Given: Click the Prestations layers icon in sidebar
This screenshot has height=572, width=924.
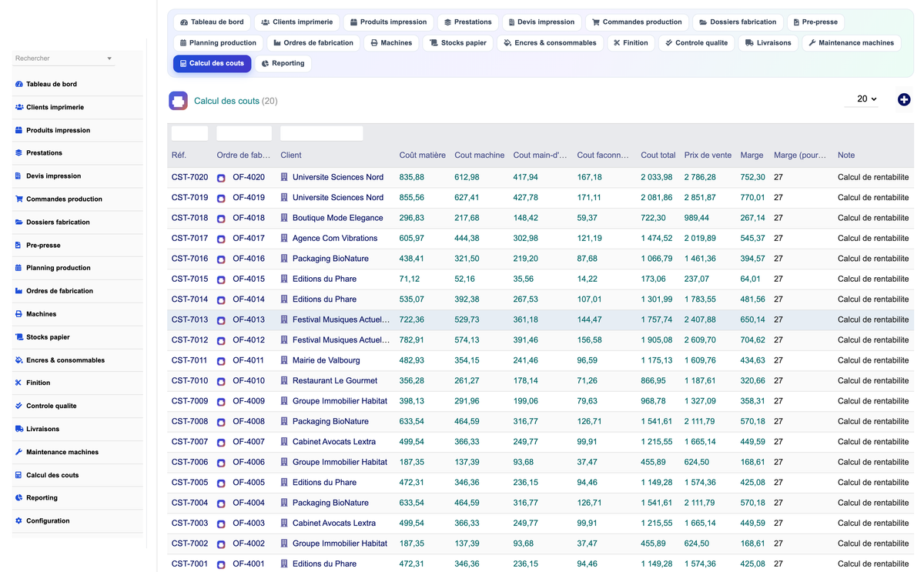Looking at the screenshot, I should tap(19, 152).
